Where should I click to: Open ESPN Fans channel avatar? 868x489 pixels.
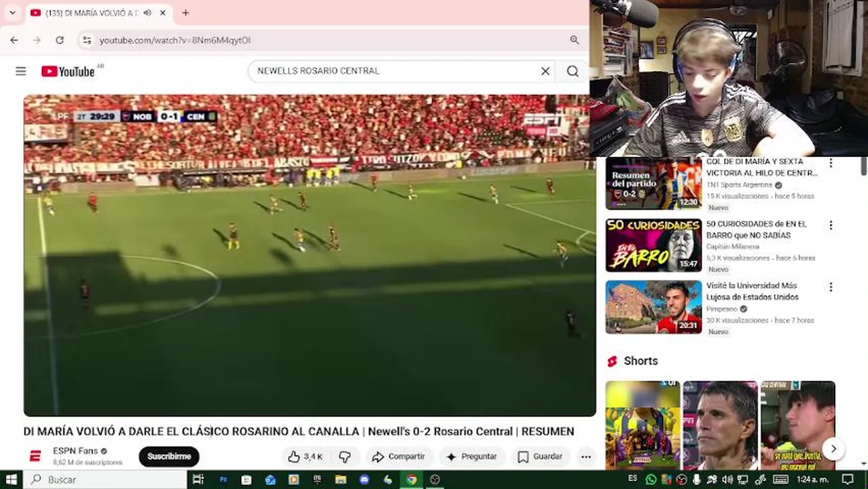pos(35,456)
